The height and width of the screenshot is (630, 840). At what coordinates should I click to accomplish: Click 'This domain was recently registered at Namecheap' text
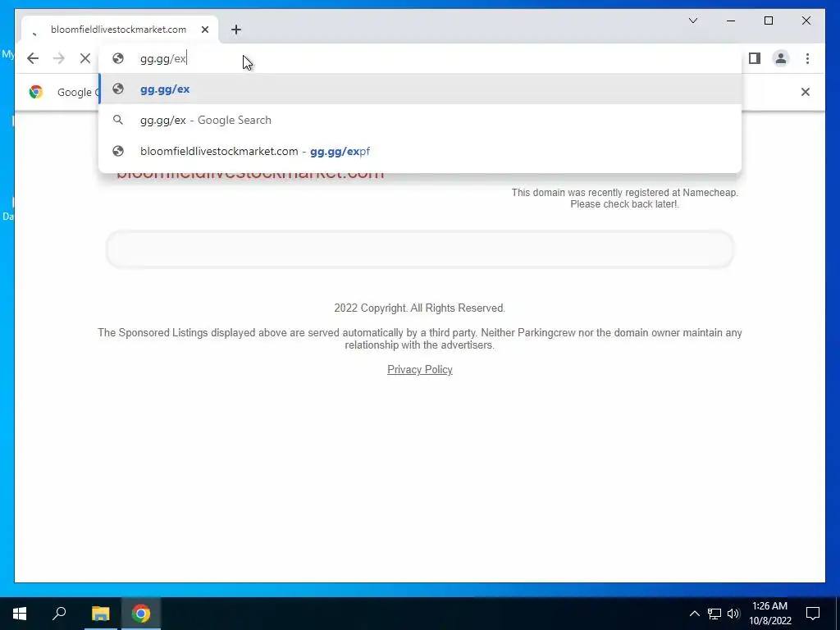(x=624, y=192)
